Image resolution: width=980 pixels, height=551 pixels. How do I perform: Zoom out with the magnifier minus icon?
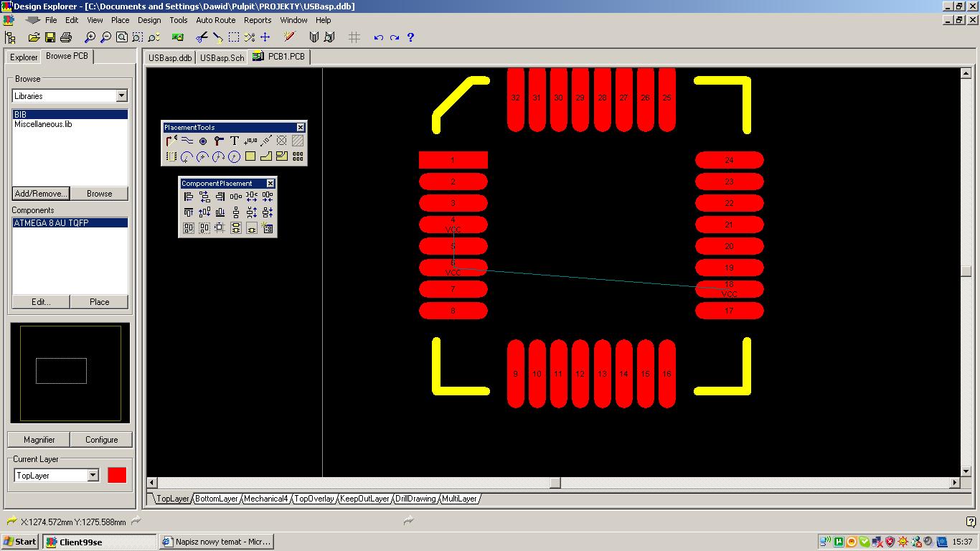pyautogui.click(x=105, y=37)
